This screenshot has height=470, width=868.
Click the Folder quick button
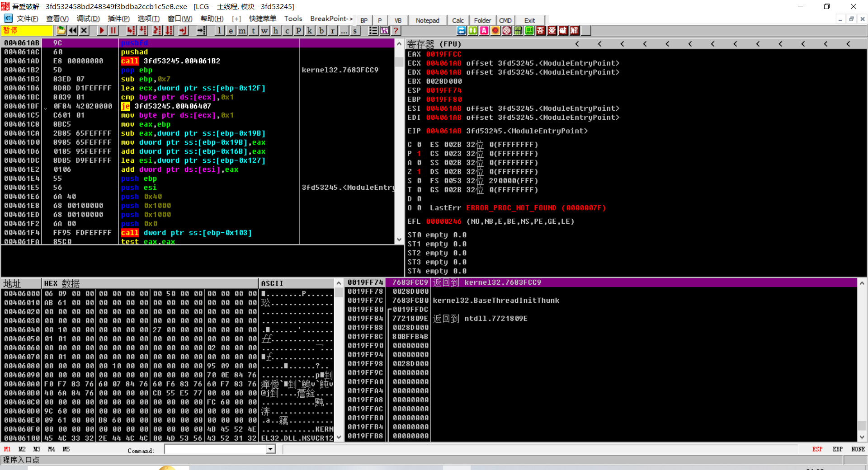click(482, 20)
